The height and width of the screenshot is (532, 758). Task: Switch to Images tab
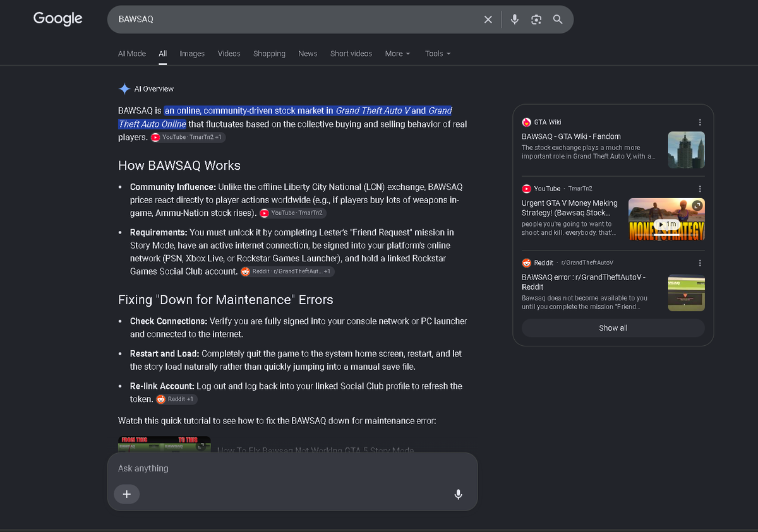(192, 54)
